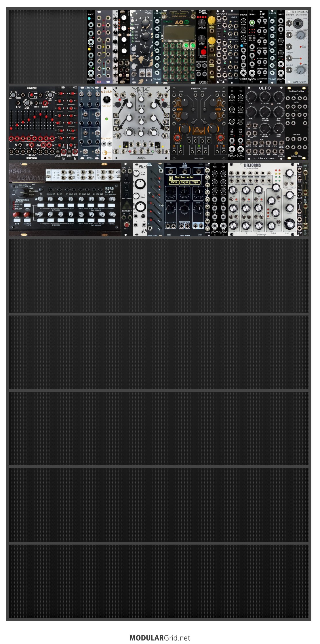Viewport: 320px width, 644px height.
Task: Click the Radio Music START knob
Action: click(201, 39)
